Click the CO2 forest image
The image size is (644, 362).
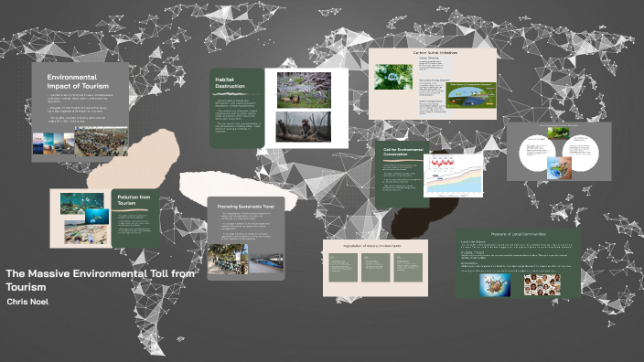tap(393, 77)
